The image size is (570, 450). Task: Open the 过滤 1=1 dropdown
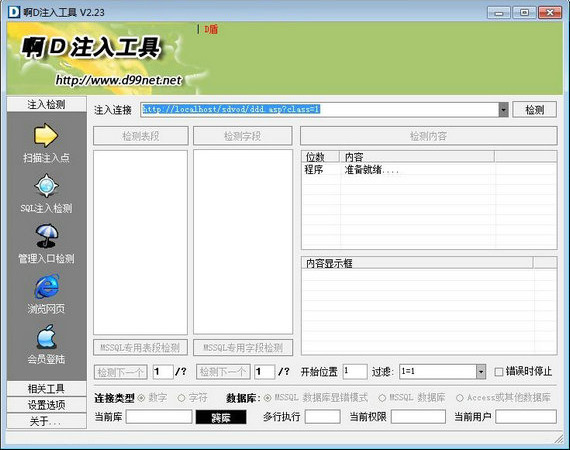point(481,371)
